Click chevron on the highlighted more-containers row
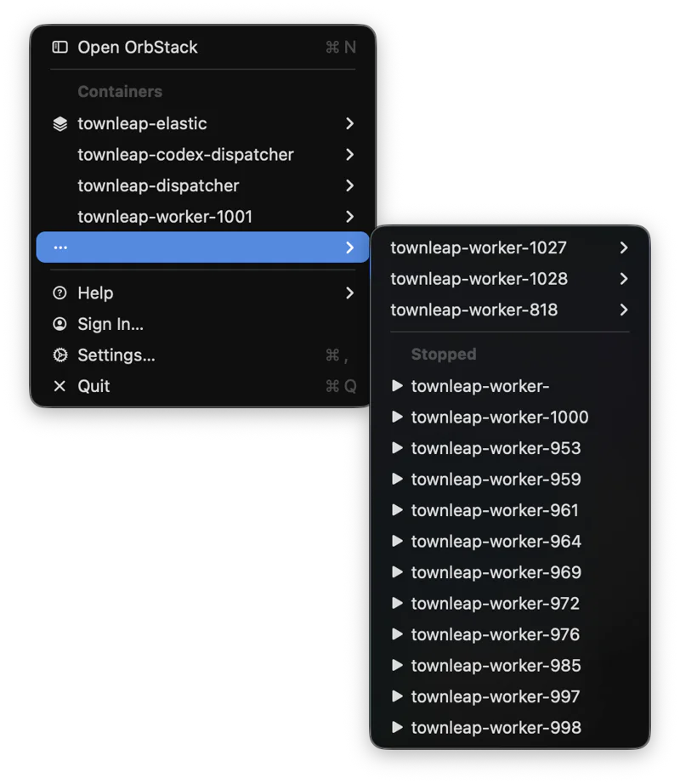This screenshot has width=680, height=784. pos(349,247)
